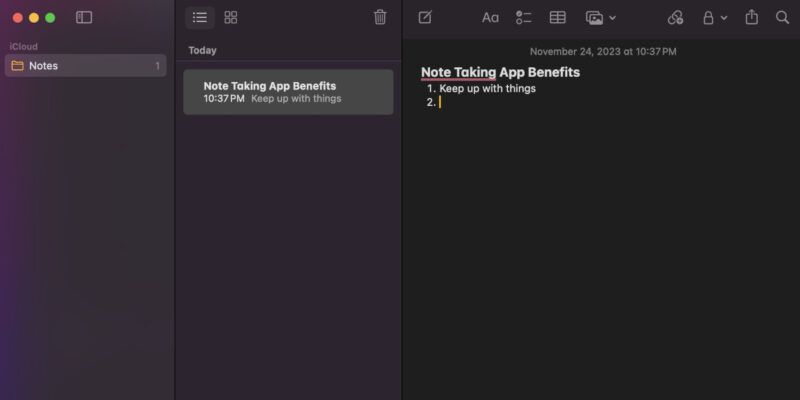Close the Notes window
This screenshot has height=400, width=800.
coord(18,18)
